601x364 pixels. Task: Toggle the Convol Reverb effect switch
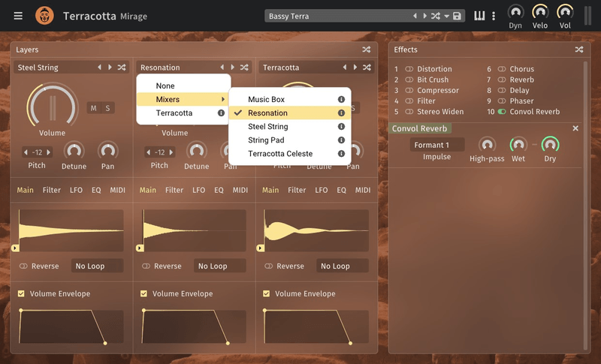pyautogui.click(x=501, y=112)
